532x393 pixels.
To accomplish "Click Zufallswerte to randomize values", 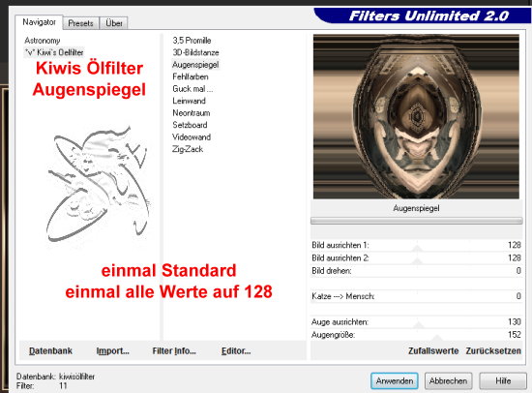I will point(433,350).
